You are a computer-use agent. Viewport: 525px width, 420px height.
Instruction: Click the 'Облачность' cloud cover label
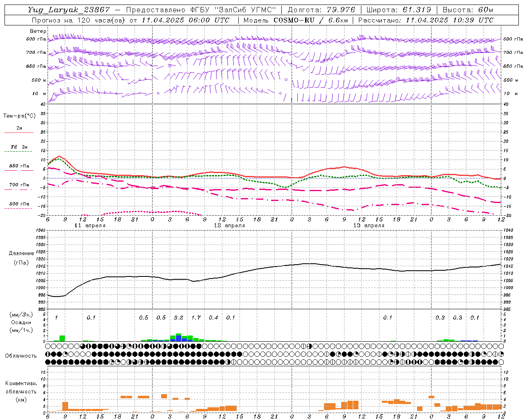pos(21,356)
